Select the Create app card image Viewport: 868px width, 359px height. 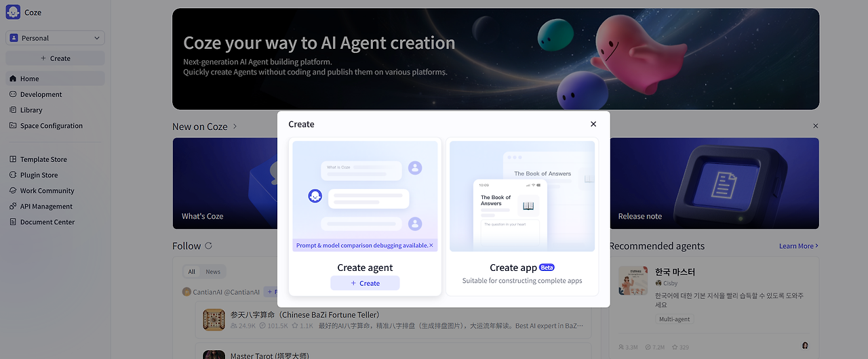tap(522, 196)
